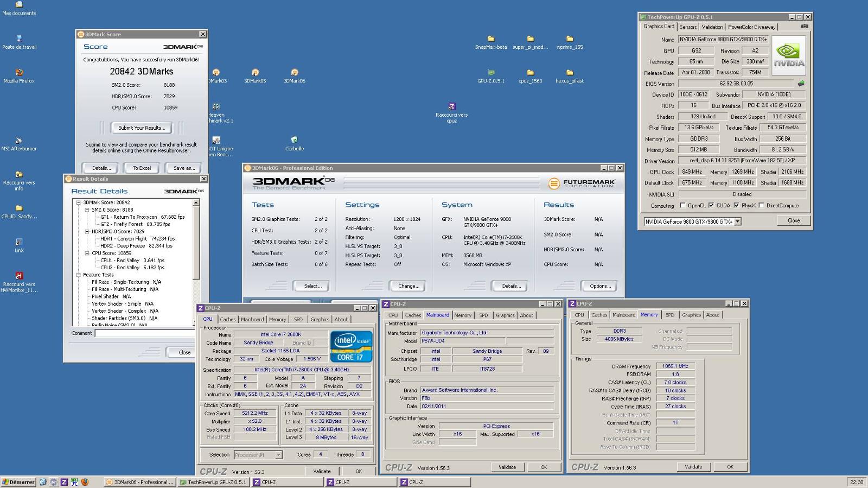Screen dimensions: 868x488
Task: Click Details button under System
Action: [x=511, y=286]
